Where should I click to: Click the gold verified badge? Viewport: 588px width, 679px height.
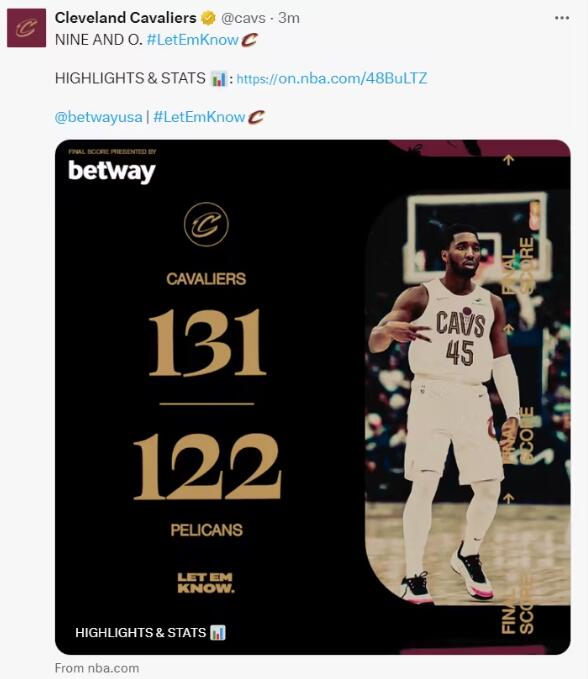click(x=209, y=18)
